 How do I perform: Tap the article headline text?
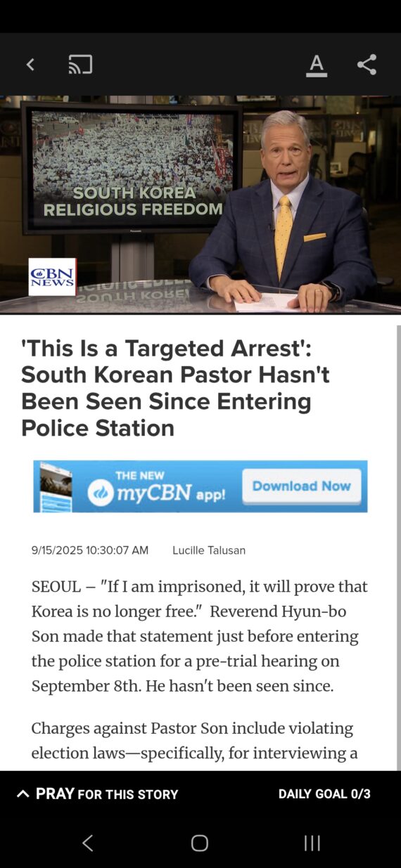click(175, 388)
